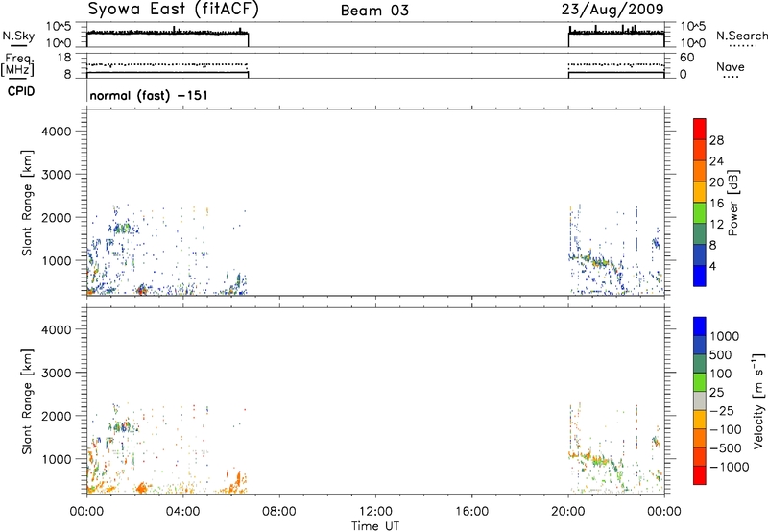This screenshot has height=532, width=768.
Task: Select the "20:00" time tick label
Action: coord(568,512)
